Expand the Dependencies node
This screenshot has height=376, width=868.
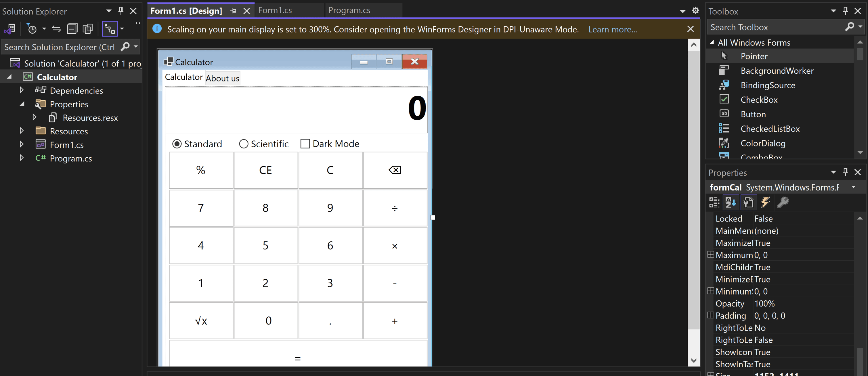click(x=22, y=90)
